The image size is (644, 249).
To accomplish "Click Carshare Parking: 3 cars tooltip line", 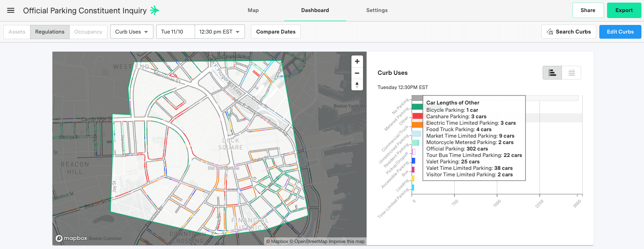I will coord(456,117).
